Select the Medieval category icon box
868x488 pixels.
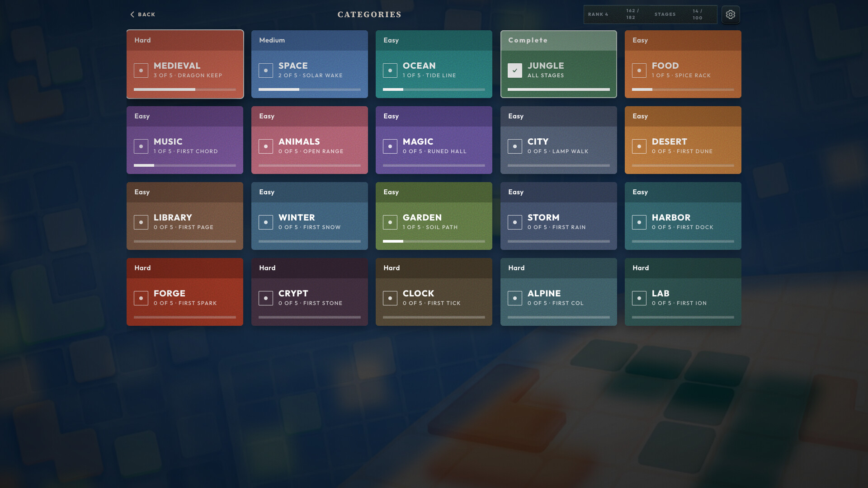tap(141, 70)
